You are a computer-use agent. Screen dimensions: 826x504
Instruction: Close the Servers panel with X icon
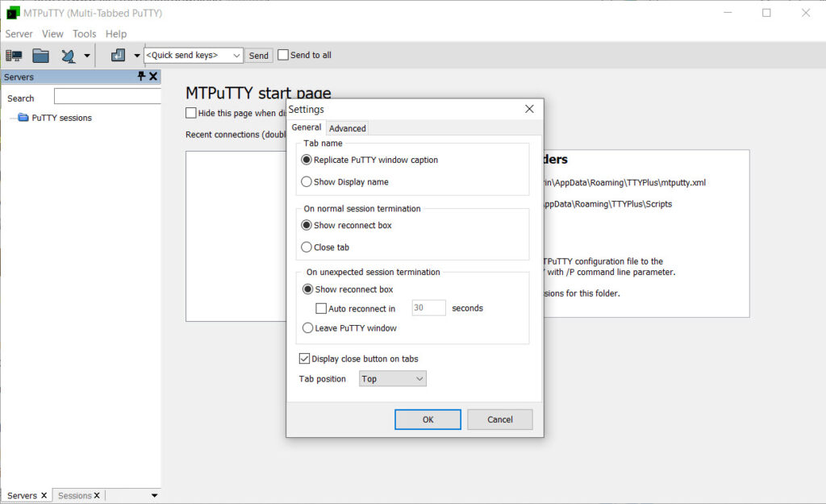pyautogui.click(x=153, y=77)
